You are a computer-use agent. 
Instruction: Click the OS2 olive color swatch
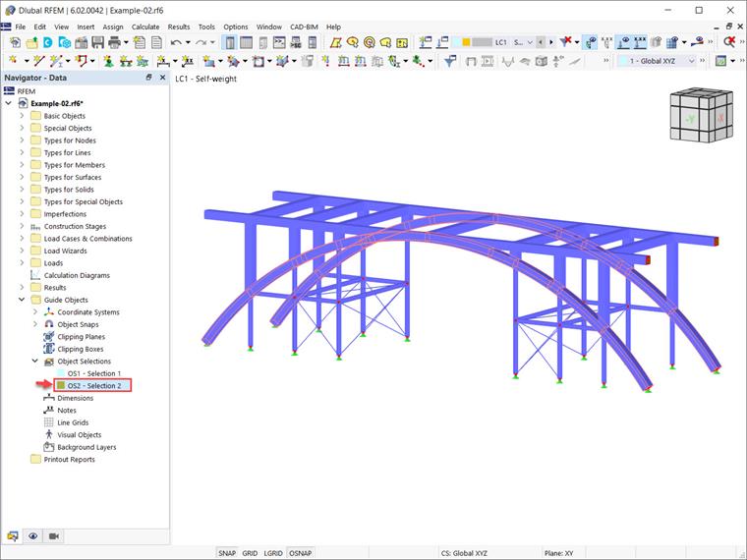pyautogui.click(x=61, y=385)
